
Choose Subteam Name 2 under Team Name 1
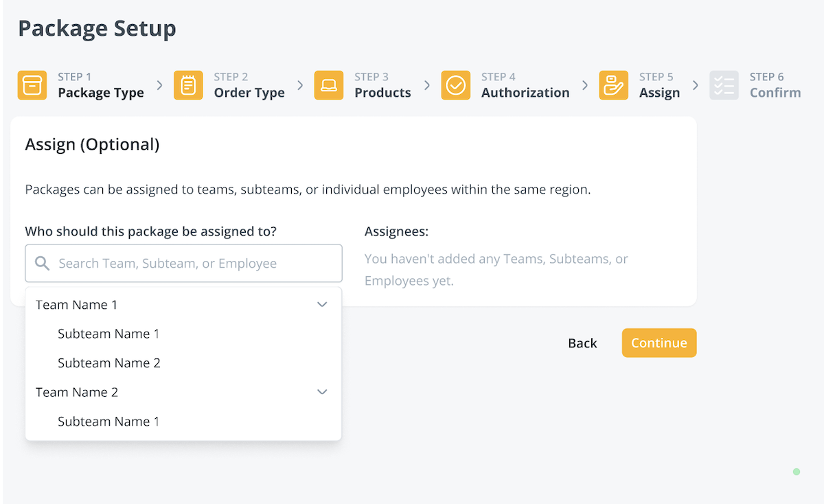coord(108,363)
